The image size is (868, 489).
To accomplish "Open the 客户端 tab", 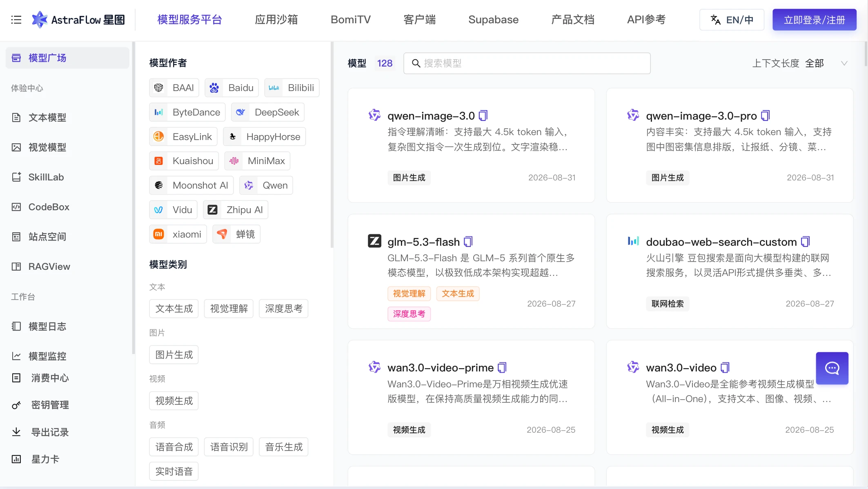I will click(x=420, y=20).
